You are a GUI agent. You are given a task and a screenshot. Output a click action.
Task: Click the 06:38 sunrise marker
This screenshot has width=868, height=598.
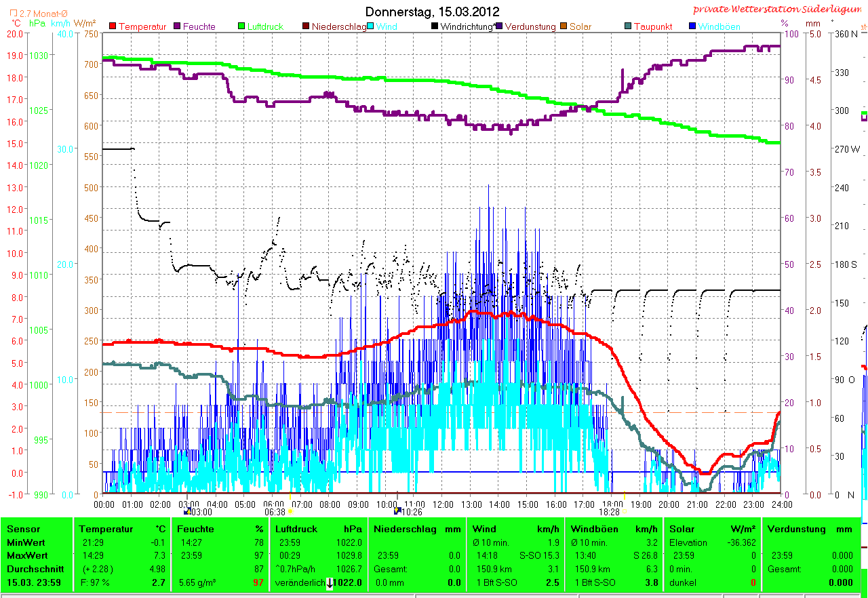tap(290, 513)
